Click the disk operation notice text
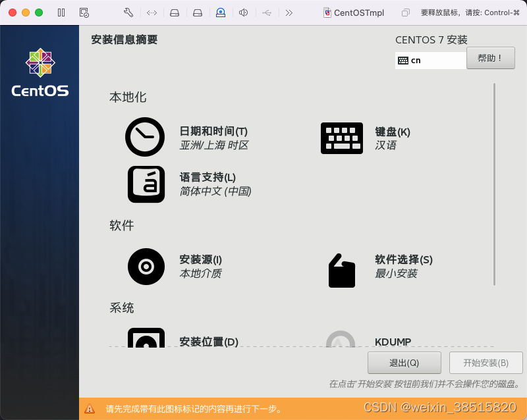This screenshot has height=420, width=527. click(425, 384)
